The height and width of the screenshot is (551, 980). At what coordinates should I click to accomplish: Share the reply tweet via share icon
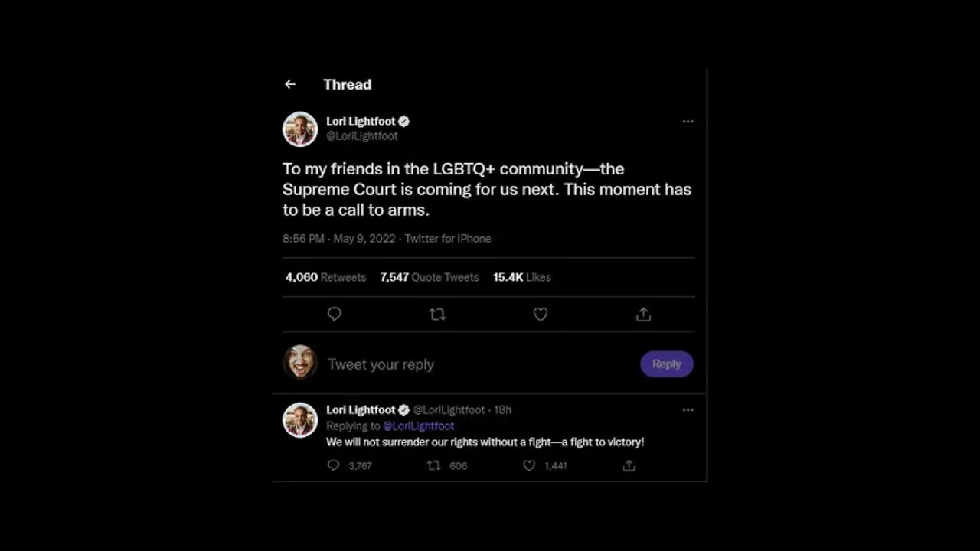coord(629,465)
